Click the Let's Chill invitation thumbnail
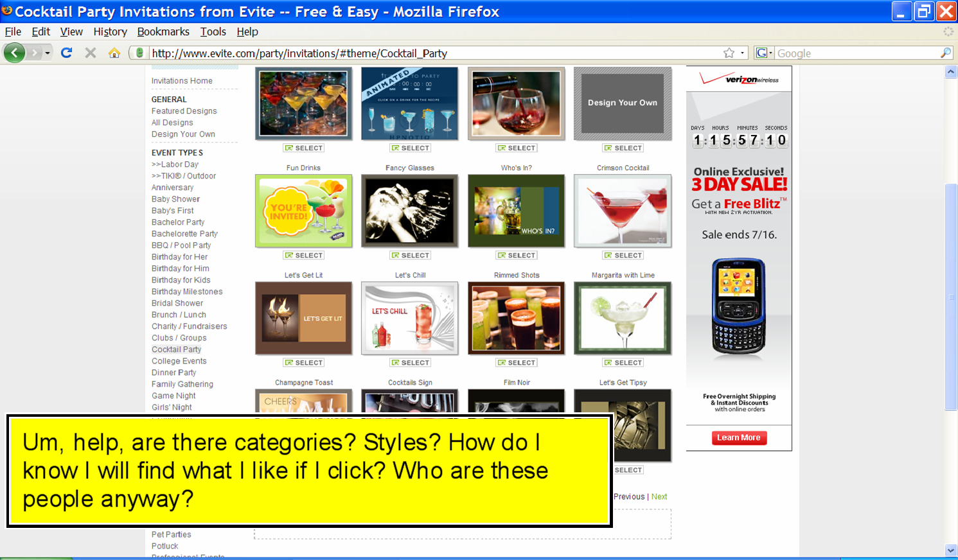This screenshot has width=958, height=560. click(410, 318)
